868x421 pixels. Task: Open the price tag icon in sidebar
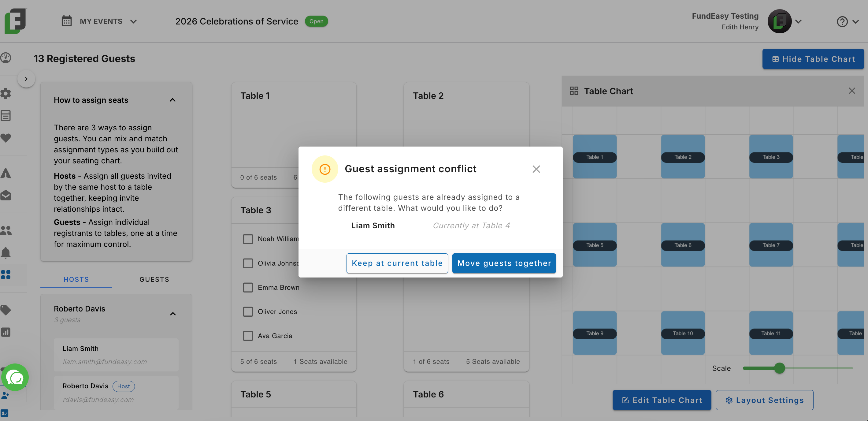coord(6,310)
